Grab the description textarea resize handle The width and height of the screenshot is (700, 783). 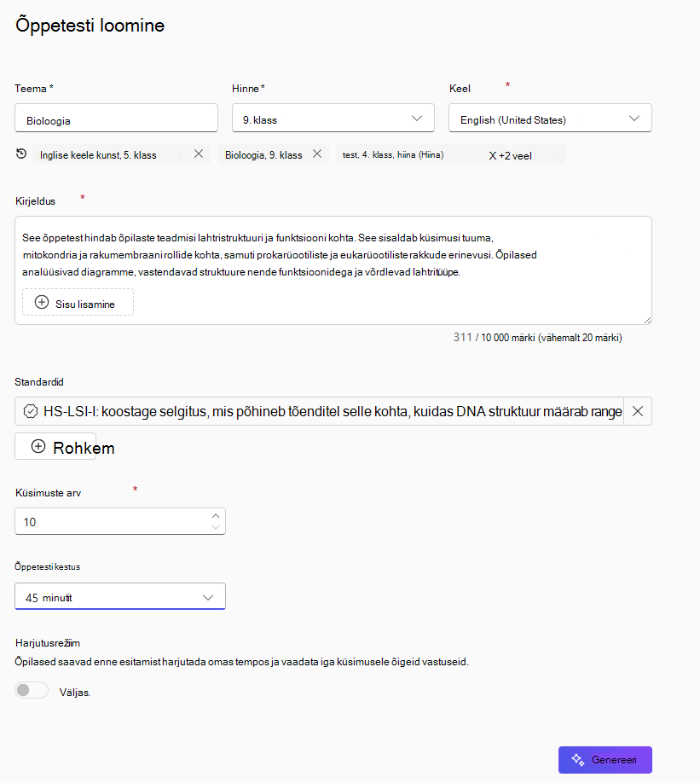click(647, 320)
